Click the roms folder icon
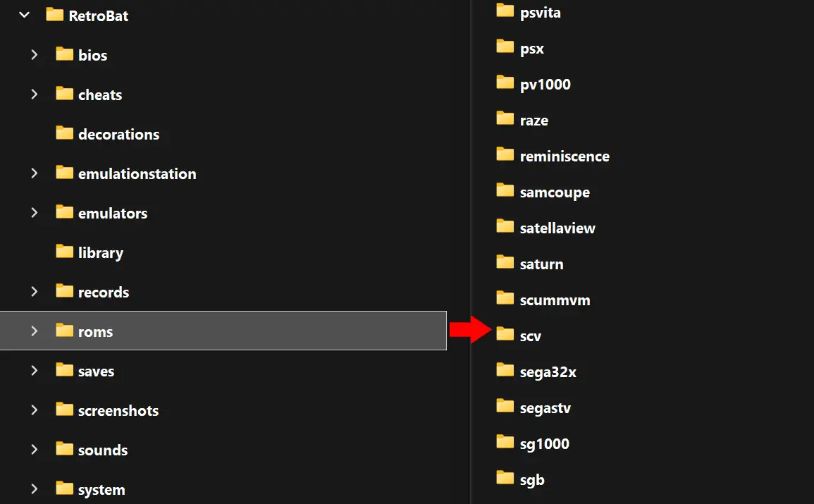 tap(64, 330)
